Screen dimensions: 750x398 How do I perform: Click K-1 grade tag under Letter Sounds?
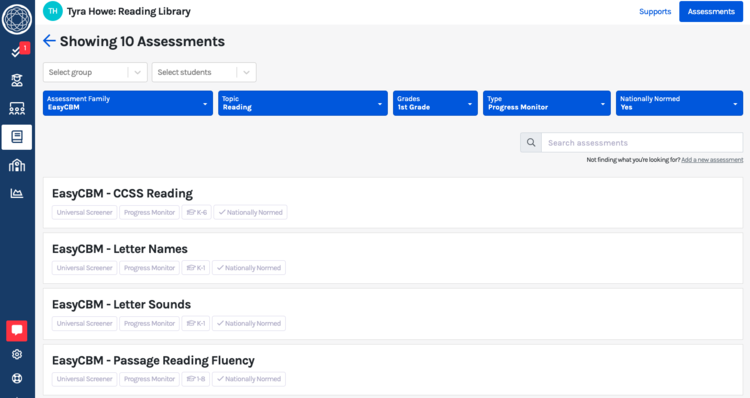(x=196, y=323)
